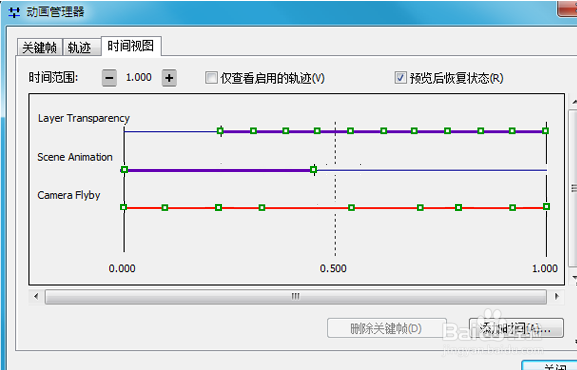
Task: Open the 轨迹 tab
Action: [x=81, y=47]
